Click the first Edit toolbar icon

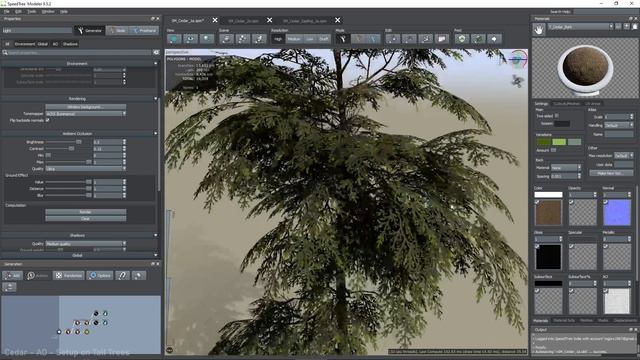point(393,39)
